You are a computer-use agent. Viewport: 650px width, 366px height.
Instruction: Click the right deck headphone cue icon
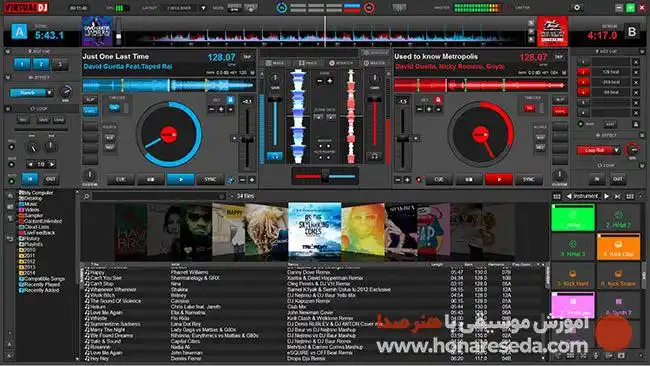[374, 156]
